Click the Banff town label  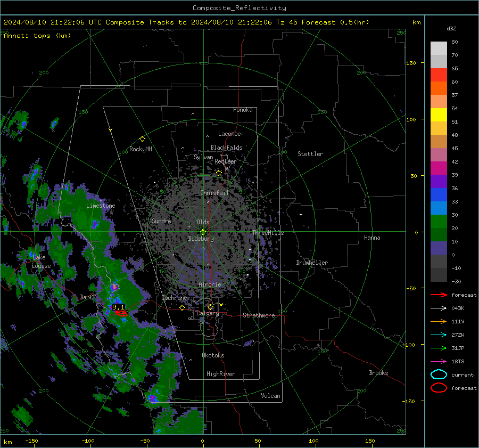(88, 297)
